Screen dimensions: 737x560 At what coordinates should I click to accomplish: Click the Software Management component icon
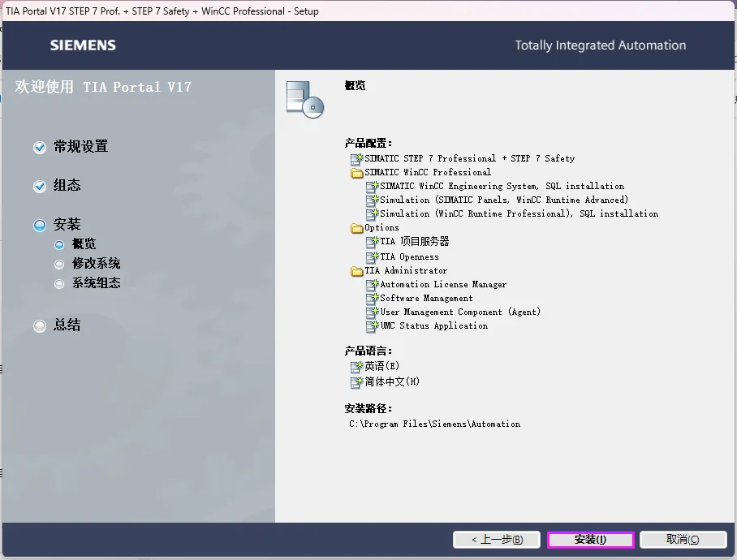click(x=373, y=299)
